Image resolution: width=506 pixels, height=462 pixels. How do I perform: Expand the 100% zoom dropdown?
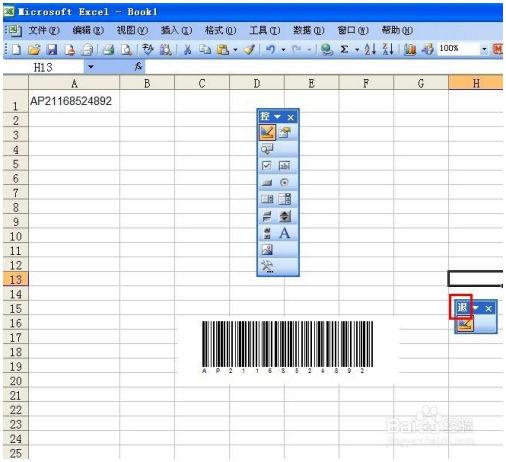[x=484, y=49]
